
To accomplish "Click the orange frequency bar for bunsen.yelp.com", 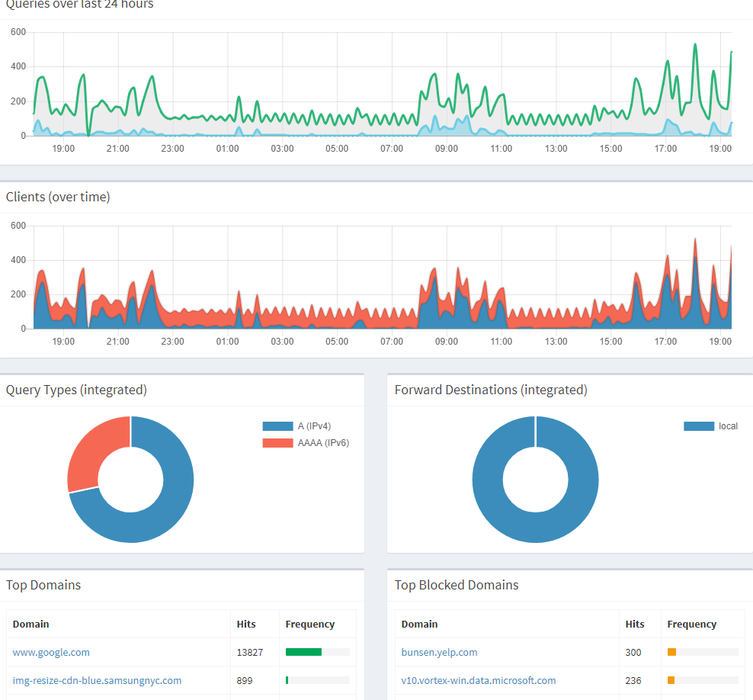I will [x=671, y=652].
